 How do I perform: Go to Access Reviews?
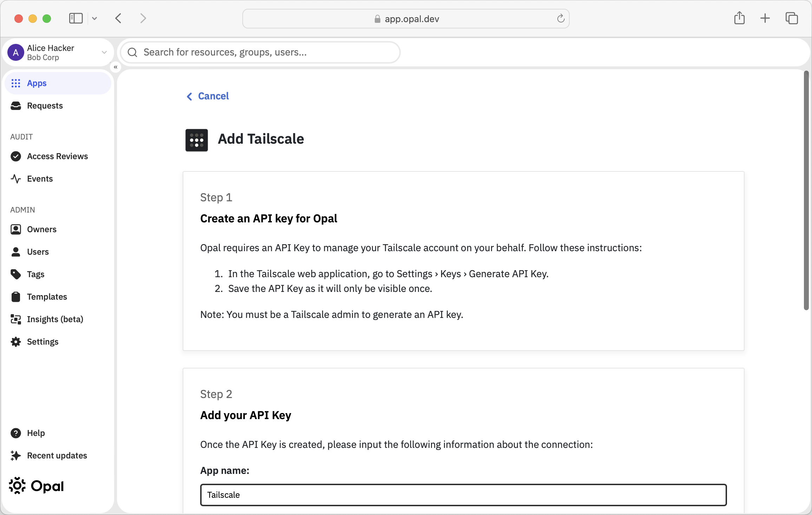coord(58,156)
